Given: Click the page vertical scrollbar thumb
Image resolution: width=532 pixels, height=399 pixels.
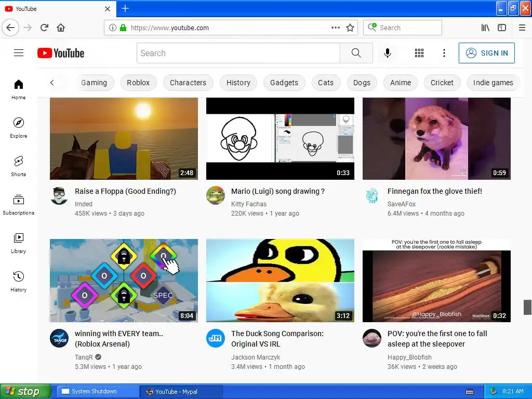Looking at the screenshot, I should pyautogui.click(x=527, y=308).
